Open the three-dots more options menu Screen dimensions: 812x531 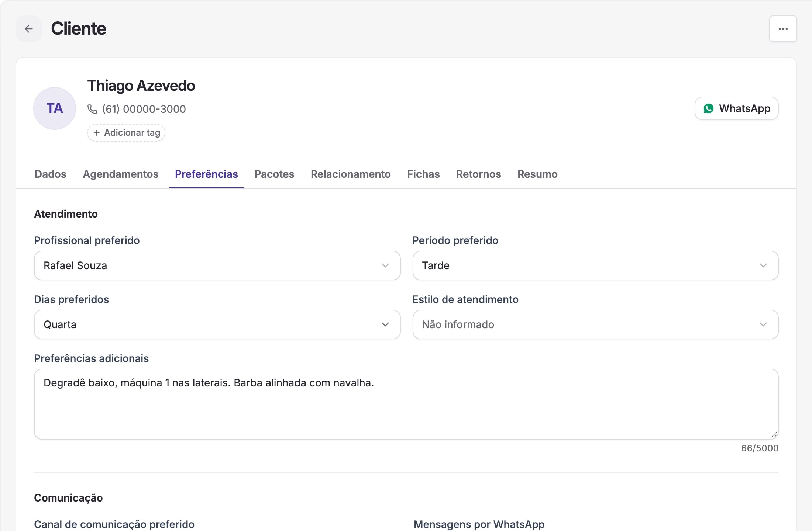[x=783, y=29]
